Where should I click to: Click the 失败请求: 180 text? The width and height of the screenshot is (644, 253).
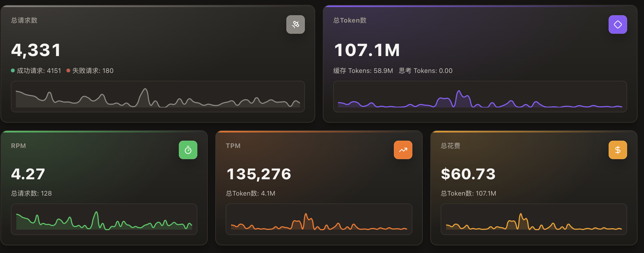pyautogui.click(x=93, y=71)
